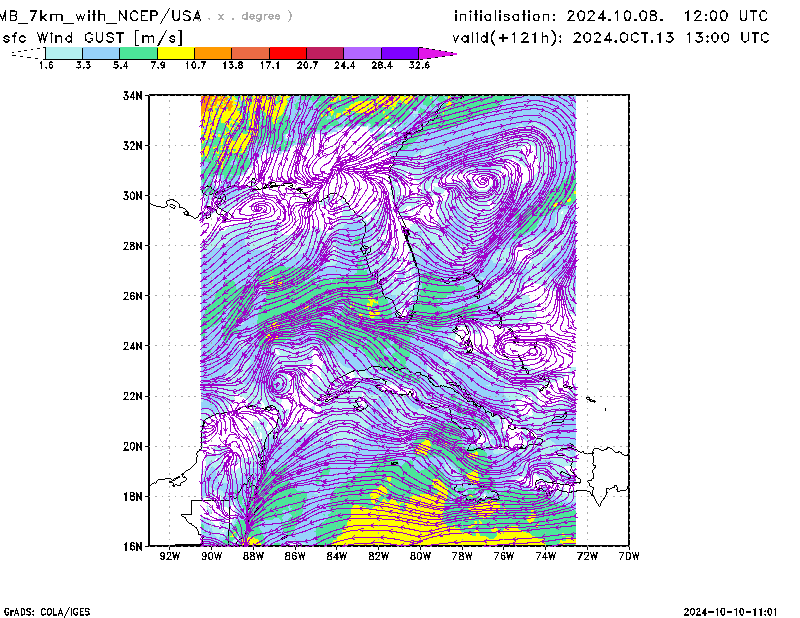Select the light blue legend color band
Viewport: 800px width, 618px height.
[101, 53]
